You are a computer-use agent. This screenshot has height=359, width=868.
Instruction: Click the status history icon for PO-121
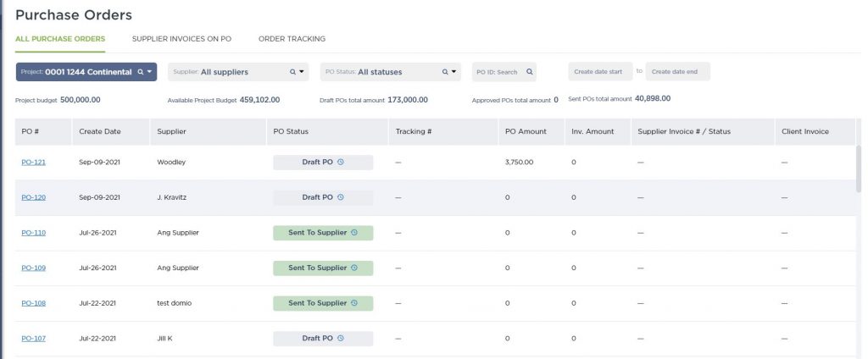click(x=340, y=162)
